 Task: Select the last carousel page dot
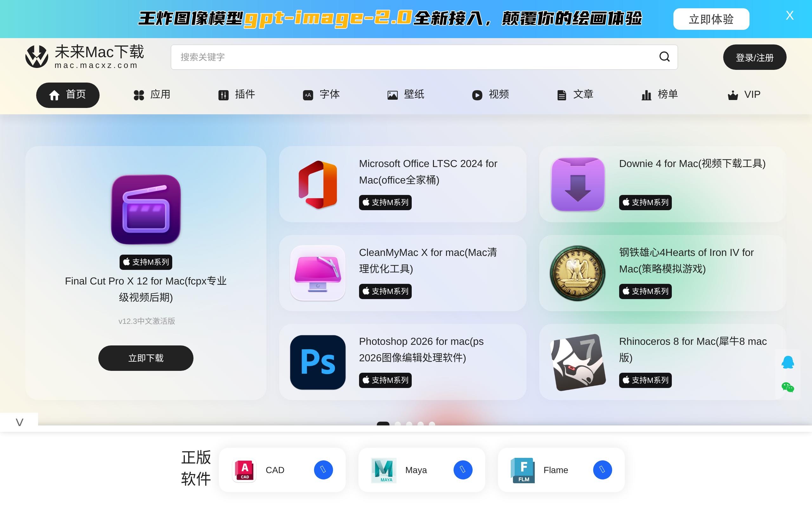[x=432, y=424]
